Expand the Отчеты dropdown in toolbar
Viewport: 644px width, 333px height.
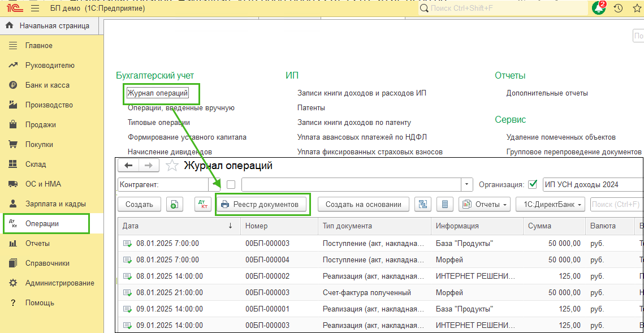point(485,204)
